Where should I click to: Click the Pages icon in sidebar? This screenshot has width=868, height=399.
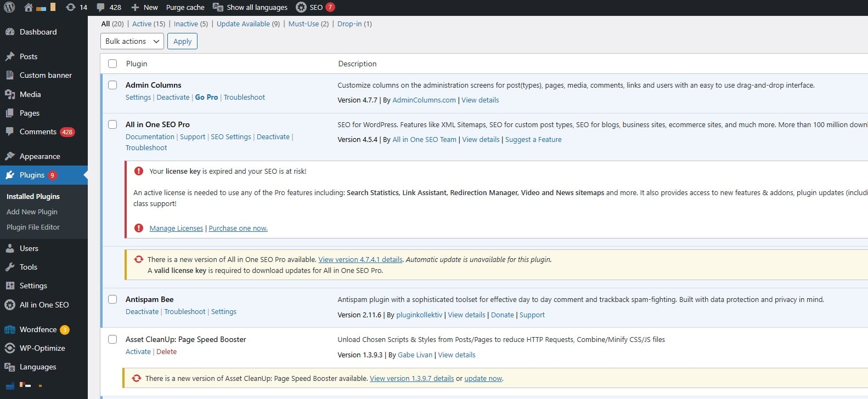pos(10,113)
